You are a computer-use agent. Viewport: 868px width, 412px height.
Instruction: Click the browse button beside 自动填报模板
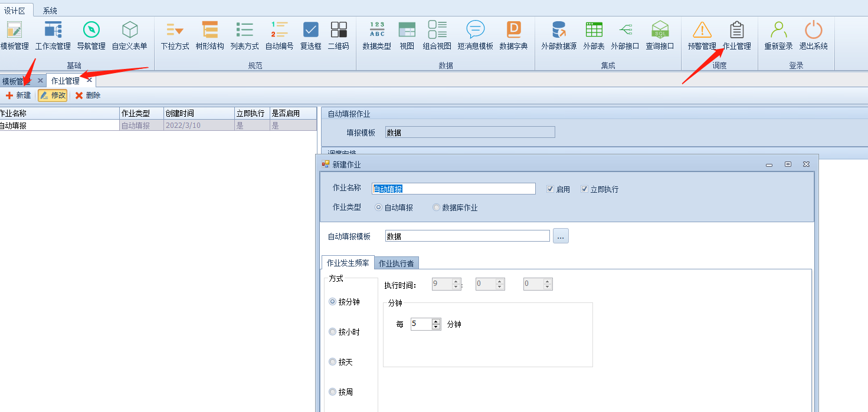click(x=561, y=236)
